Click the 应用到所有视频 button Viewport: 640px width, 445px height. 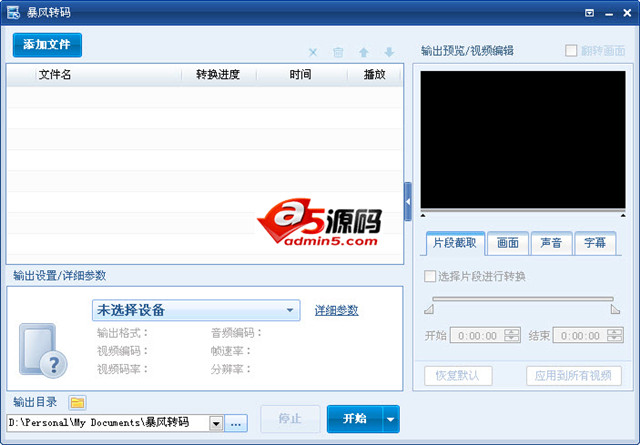pos(573,376)
